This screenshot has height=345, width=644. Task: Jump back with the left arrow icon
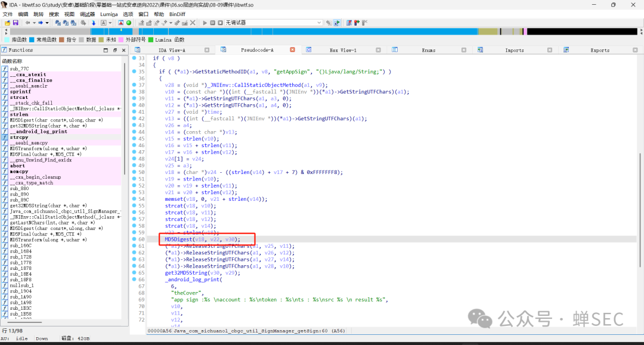[x=27, y=23]
